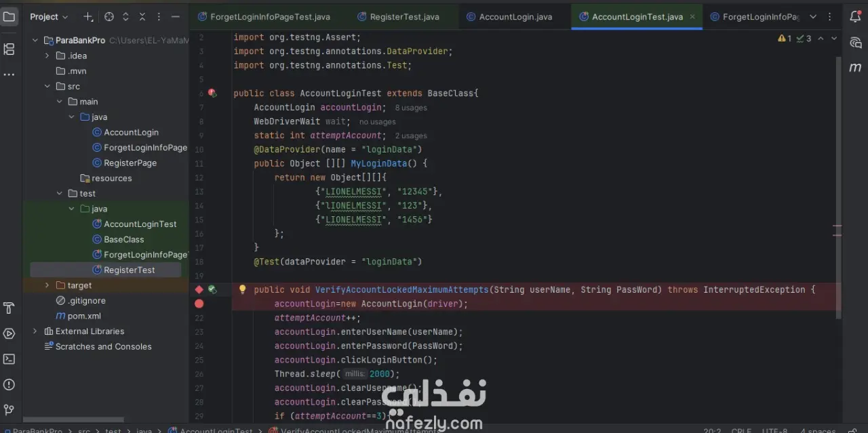Click the editor vertical scrollbar
Screen dimensions: 868x433
(x=839, y=186)
